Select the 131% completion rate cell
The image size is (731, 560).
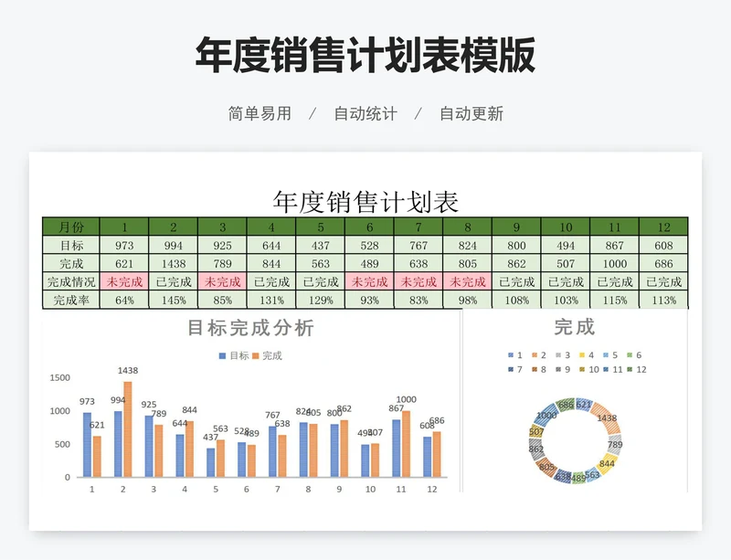pyautogui.click(x=271, y=300)
